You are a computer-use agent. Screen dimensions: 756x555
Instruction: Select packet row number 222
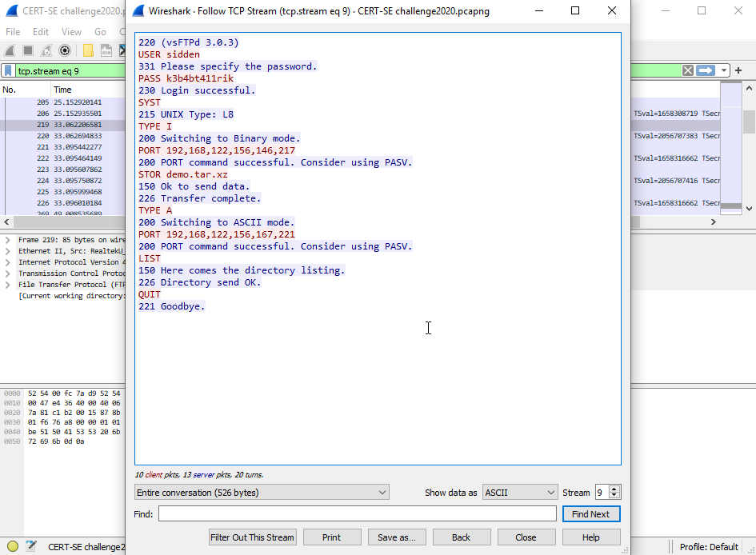[x=62, y=158]
